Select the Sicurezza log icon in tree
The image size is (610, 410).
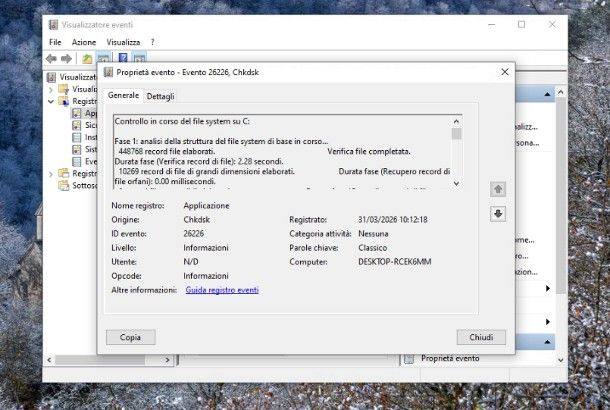pos(77,125)
